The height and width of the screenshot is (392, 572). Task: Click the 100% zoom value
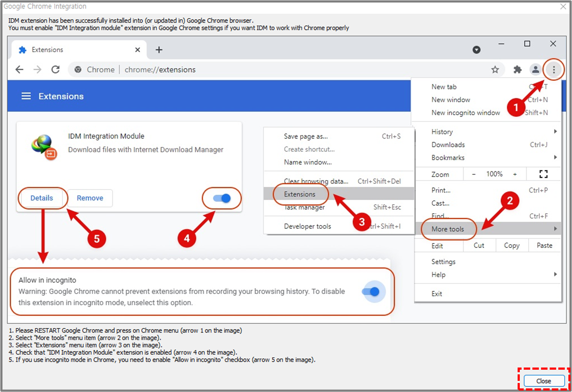coord(495,174)
